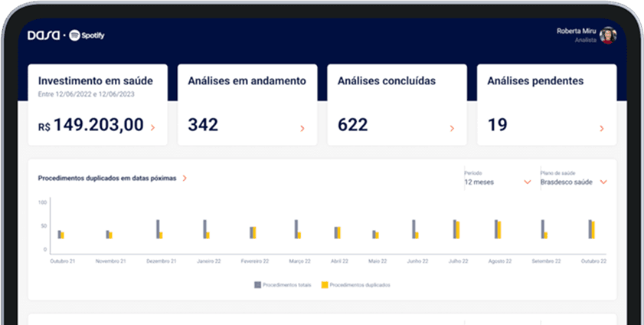Screen dimensions: 644x325
Task: Select the yellow duplicados legend swatch
Action: coord(325,284)
